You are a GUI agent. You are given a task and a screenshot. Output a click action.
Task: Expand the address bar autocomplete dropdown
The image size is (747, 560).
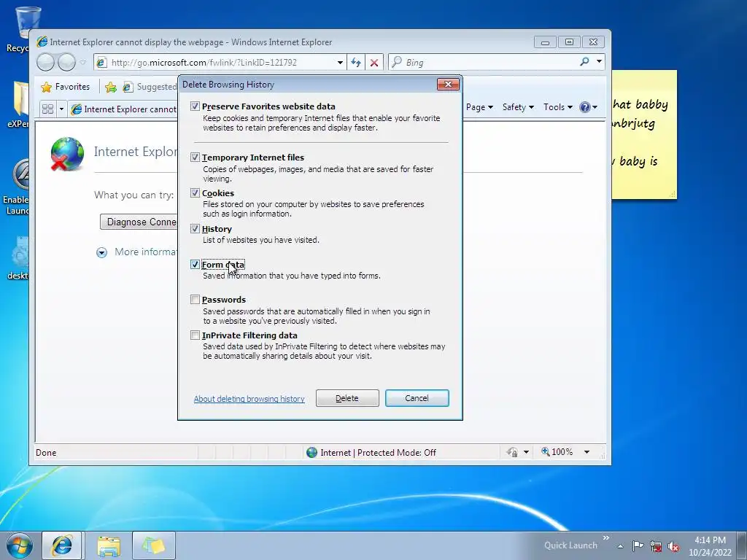340,63
